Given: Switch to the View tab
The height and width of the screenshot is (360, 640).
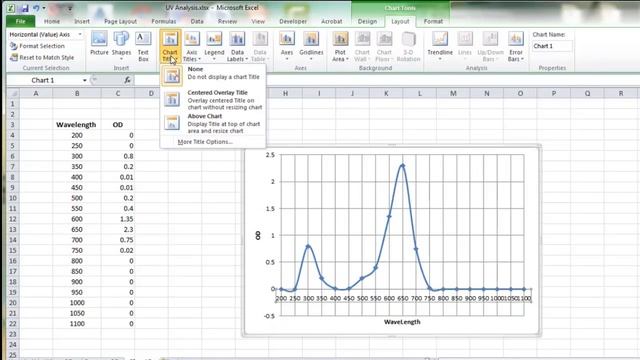Looking at the screenshot, I should point(258,21).
